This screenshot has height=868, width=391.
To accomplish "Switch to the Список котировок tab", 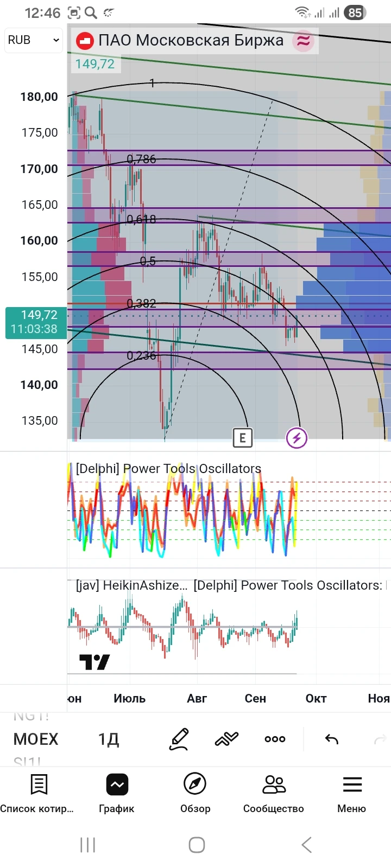I will (38, 794).
